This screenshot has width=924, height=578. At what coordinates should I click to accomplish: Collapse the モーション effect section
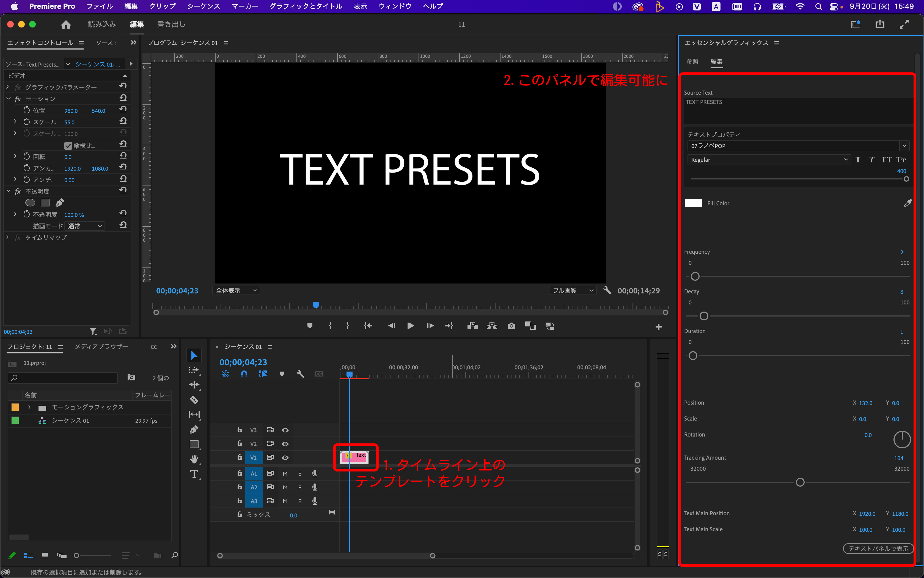[x=9, y=99]
